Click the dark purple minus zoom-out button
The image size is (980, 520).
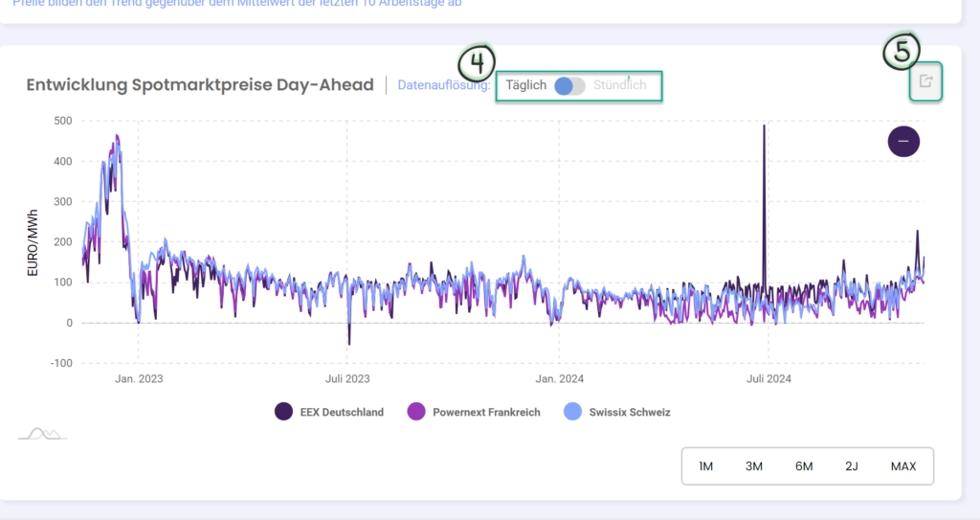pyautogui.click(x=903, y=142)
